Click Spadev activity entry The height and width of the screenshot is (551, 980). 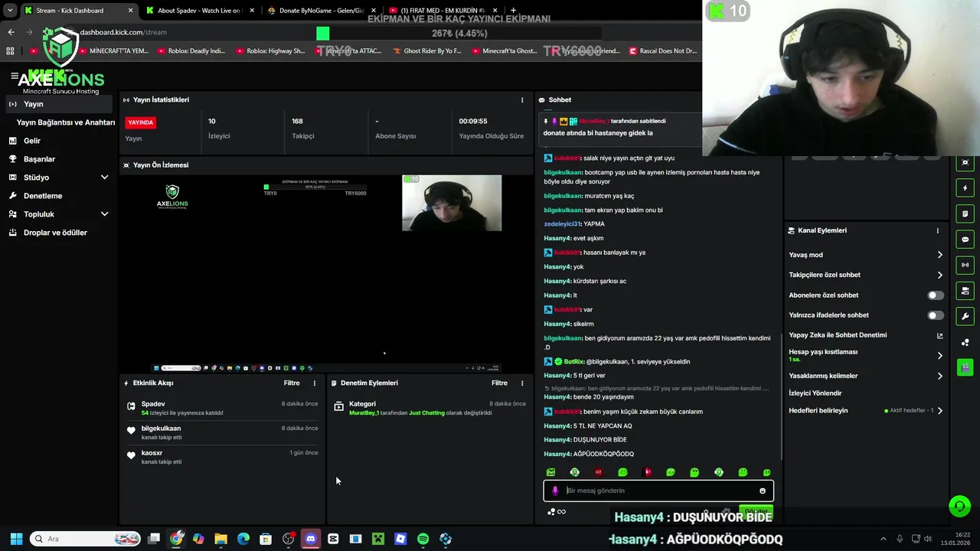[x=222, y=408]
